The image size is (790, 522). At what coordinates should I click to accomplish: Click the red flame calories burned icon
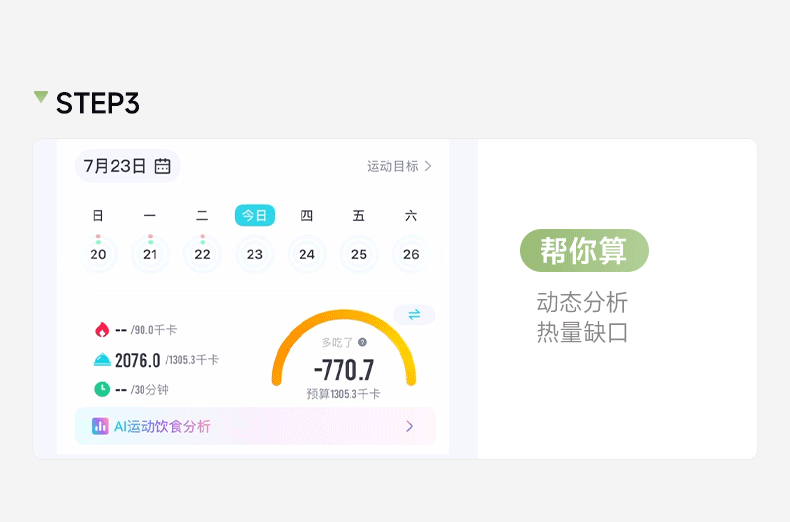click(101, 330)
